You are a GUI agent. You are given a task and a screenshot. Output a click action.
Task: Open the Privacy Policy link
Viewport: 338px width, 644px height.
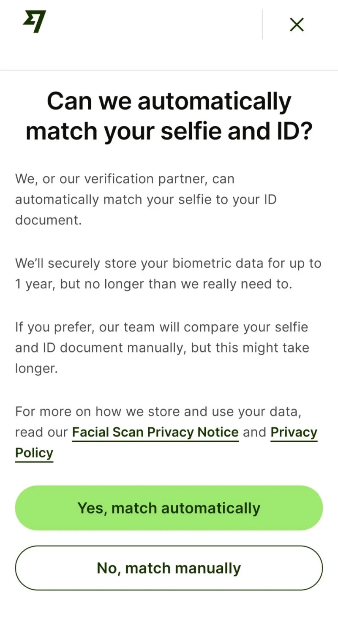click(294, 432)
